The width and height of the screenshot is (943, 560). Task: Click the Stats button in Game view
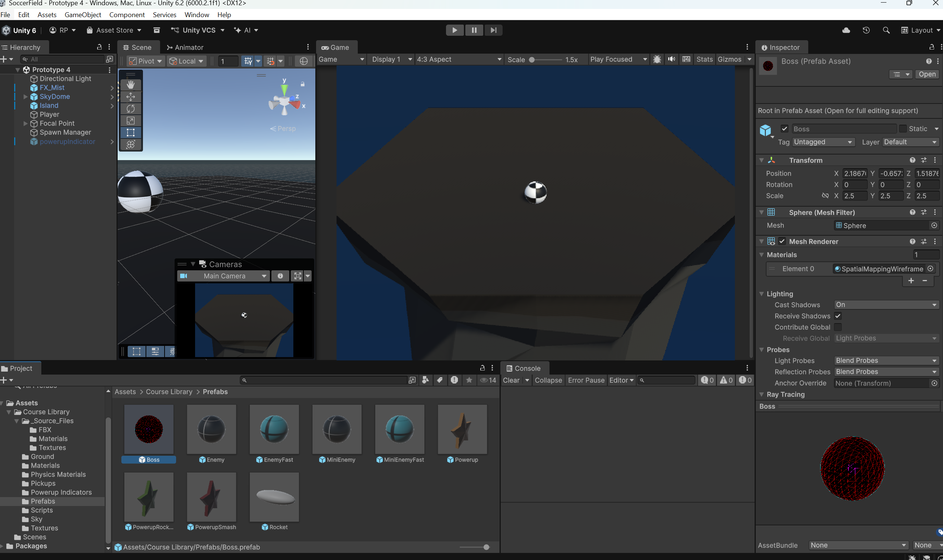(x=704, y=59)
